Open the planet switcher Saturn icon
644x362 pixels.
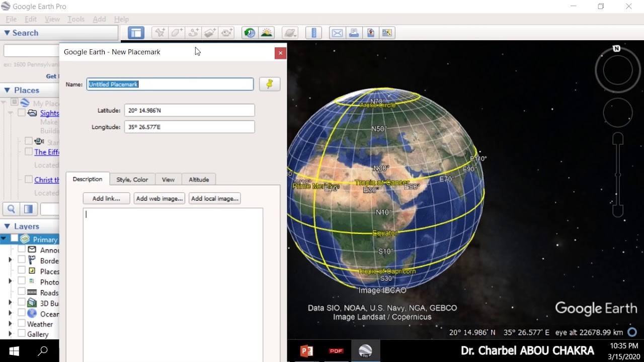(290, 33)
